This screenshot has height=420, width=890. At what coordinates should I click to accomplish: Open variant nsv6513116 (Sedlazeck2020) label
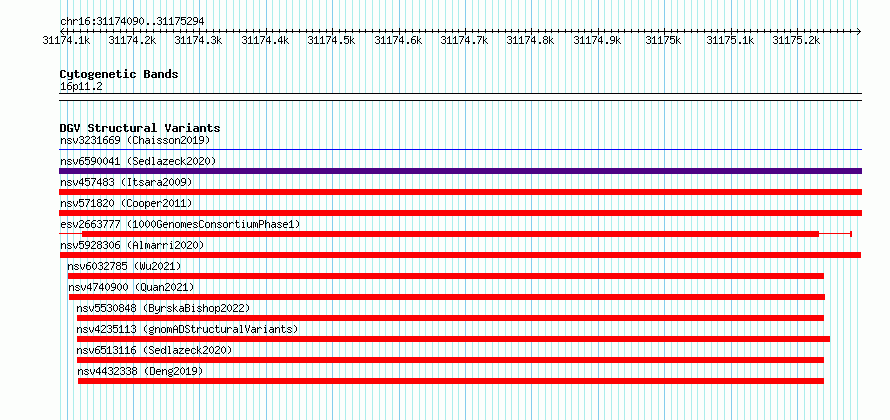(x=154, y=350)
